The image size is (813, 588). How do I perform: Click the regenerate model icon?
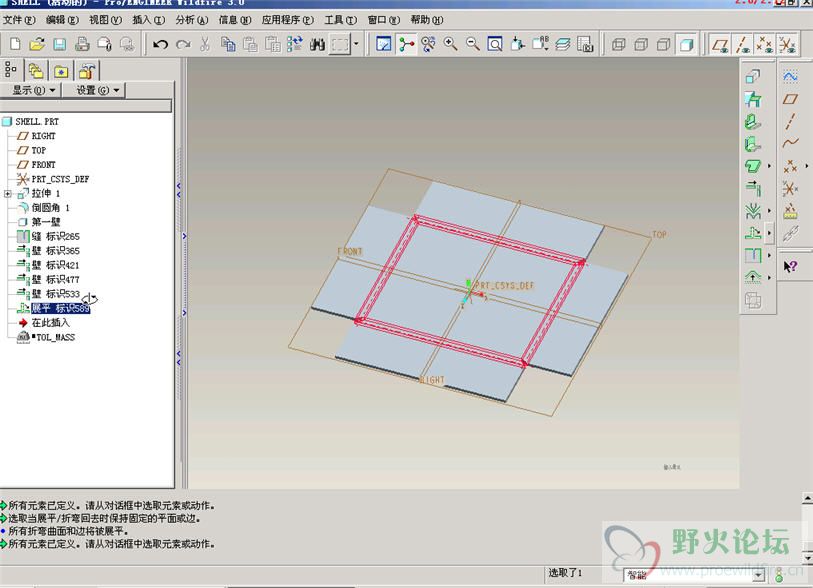click(295, 45)
